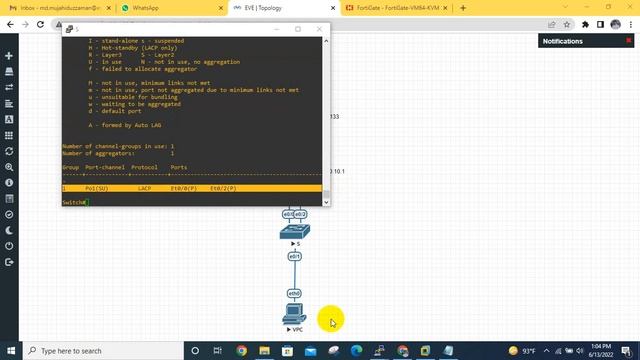Image resolution: width=640 pixels, height=360 pixels.
Task: Open File Explorer from the taskbar
Action: [x=264, y=351]
